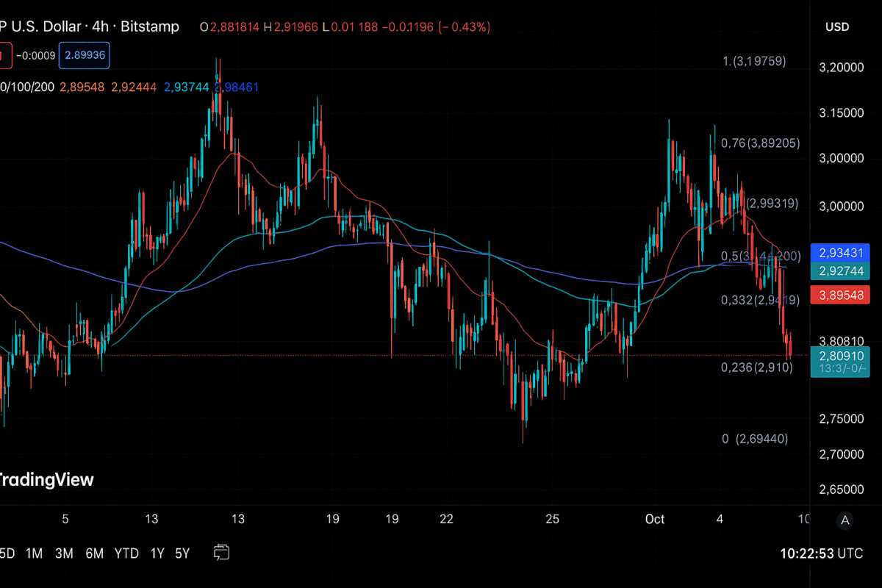
Task: Click the red sell price box
Action: pos(6,55)
